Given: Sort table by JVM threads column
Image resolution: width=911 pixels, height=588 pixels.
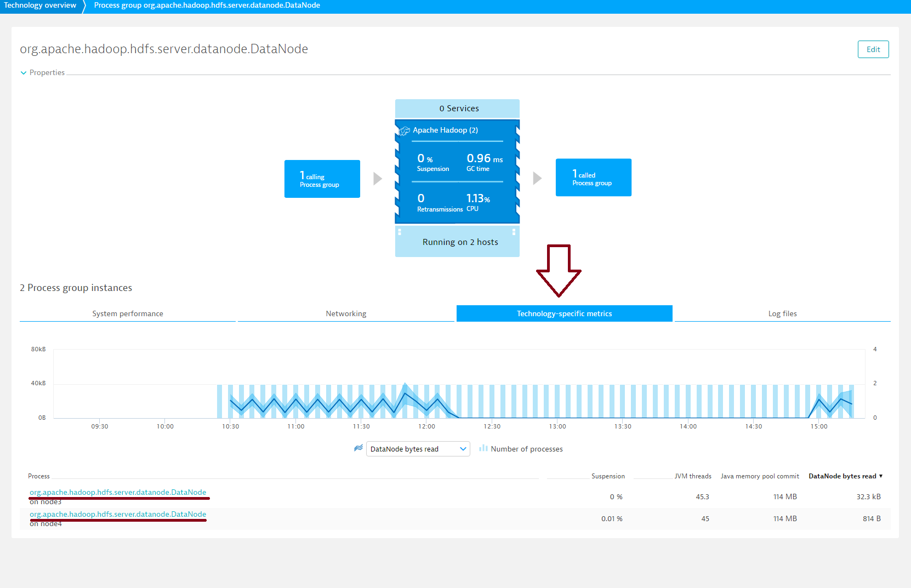Looking at the screenshot, I should click(x=693, y=476).
